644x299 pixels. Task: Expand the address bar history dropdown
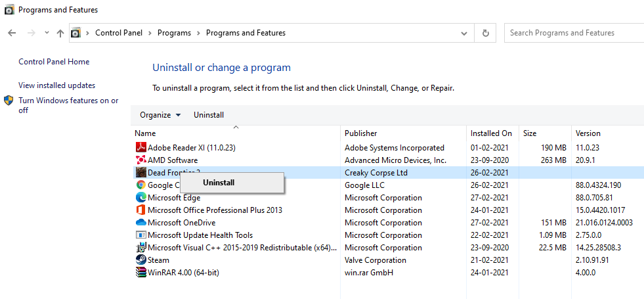pyautogui.click(x=464, y=33)
